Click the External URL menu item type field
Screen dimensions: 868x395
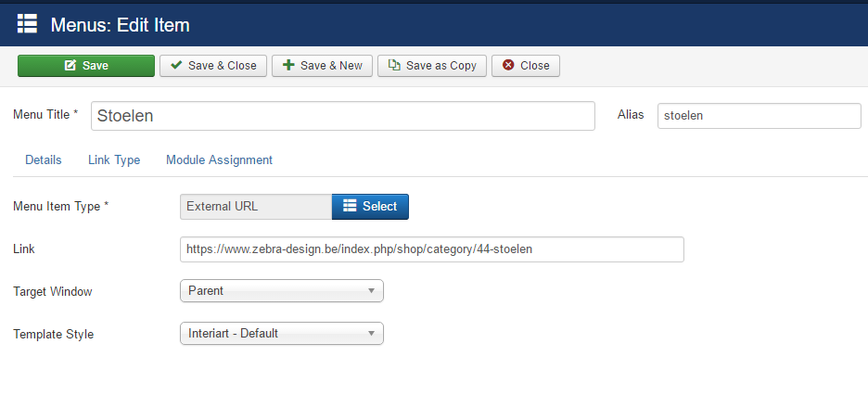point(256,207)
